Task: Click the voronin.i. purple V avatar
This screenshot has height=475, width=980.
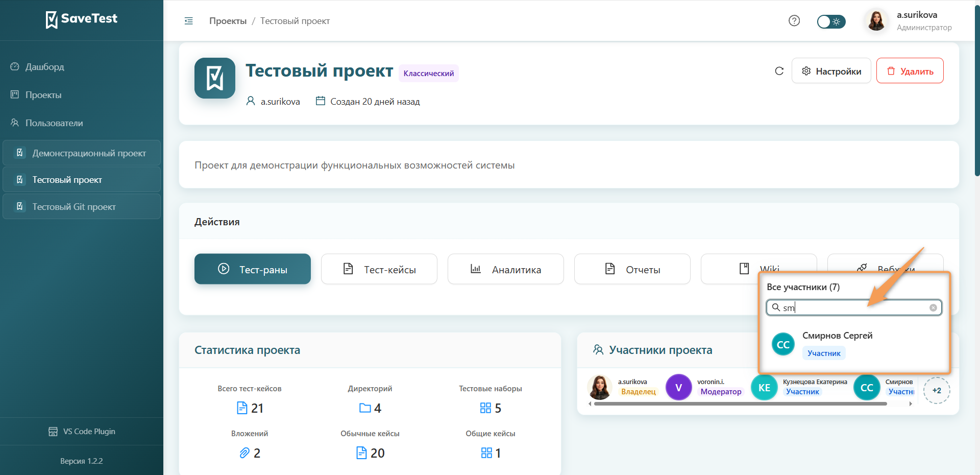Action: click(x=679, y=387)
